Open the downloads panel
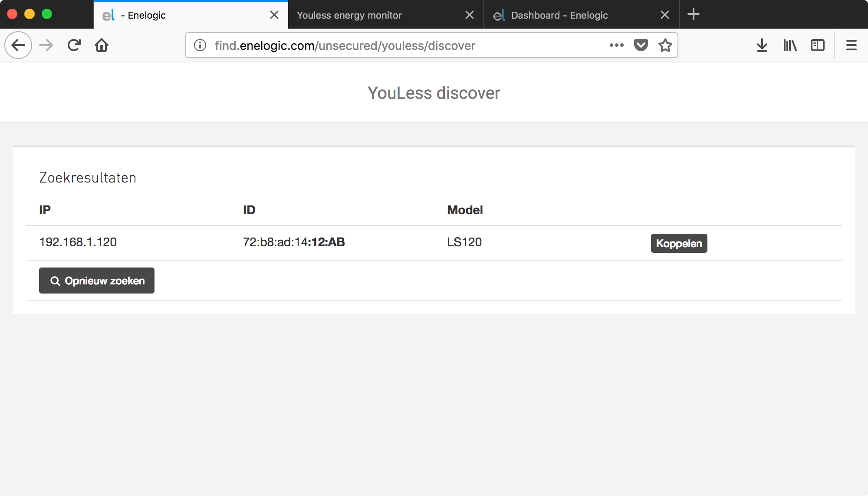Screen dimensions: 868x496 [x=762, y=45]
